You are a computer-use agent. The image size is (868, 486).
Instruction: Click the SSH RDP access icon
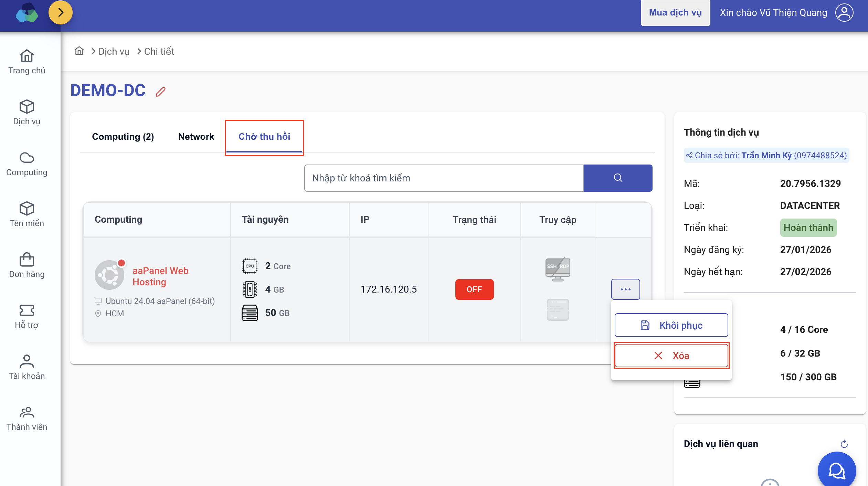coord(558,269)
